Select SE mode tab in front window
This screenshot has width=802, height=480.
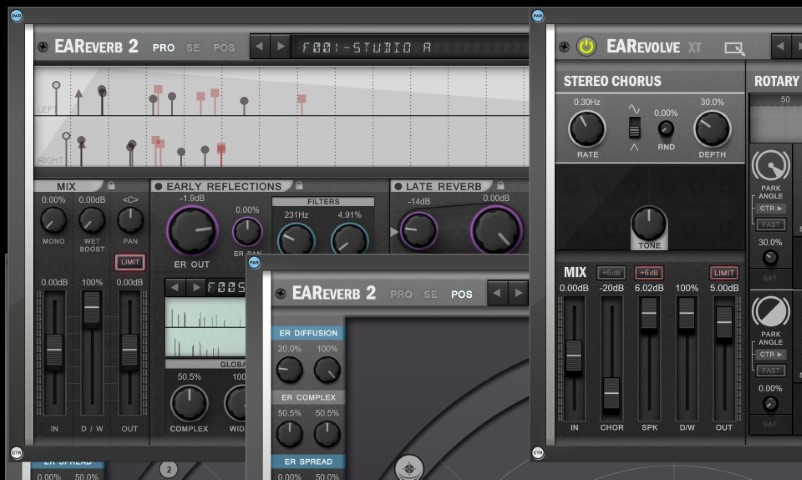coord(431,294)
